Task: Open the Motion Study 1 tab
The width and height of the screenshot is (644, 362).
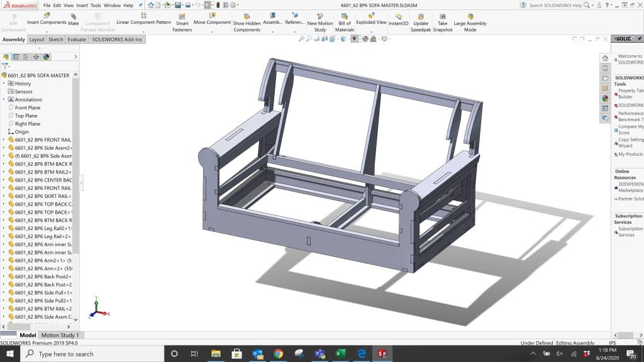Action: 60,336
